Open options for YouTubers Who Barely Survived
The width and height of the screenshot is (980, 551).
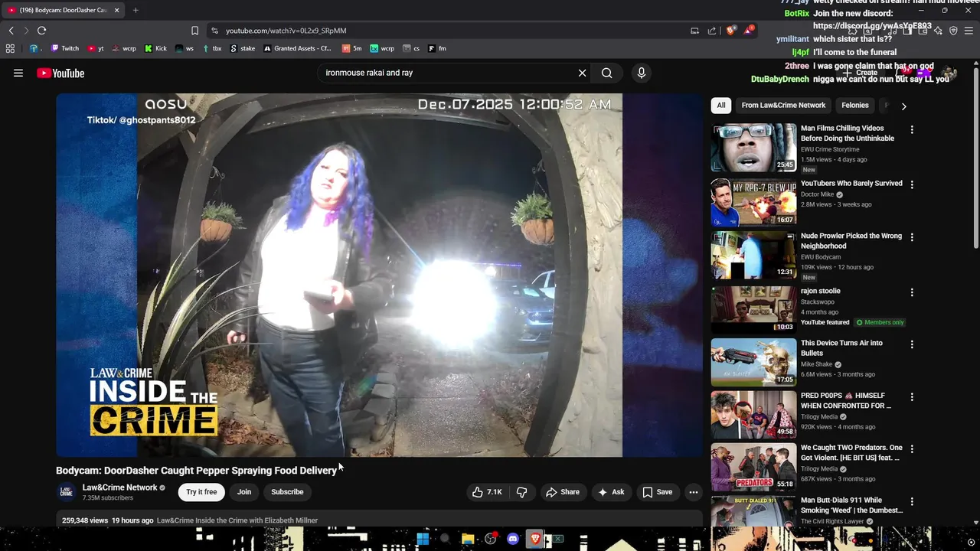point(912,184)
